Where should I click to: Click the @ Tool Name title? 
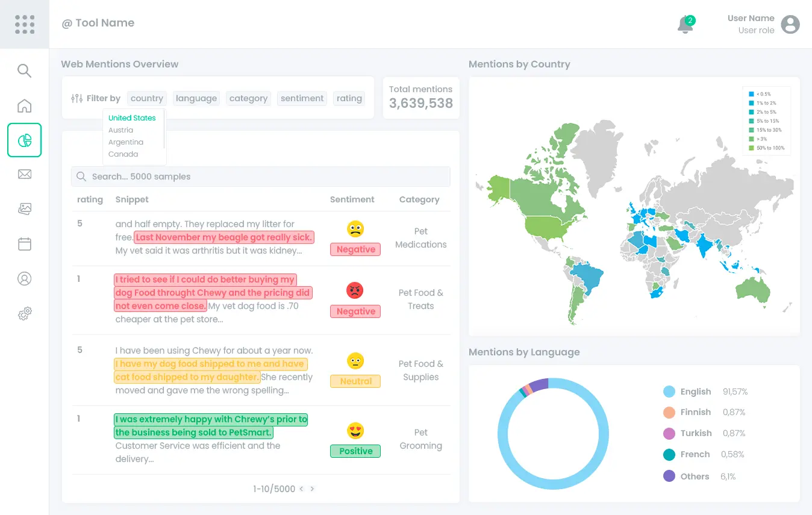click(x=98, y=23)
